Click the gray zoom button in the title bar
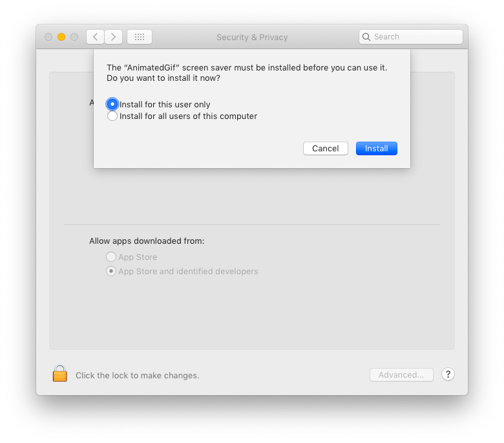The image size is (504, 443). 74,37
